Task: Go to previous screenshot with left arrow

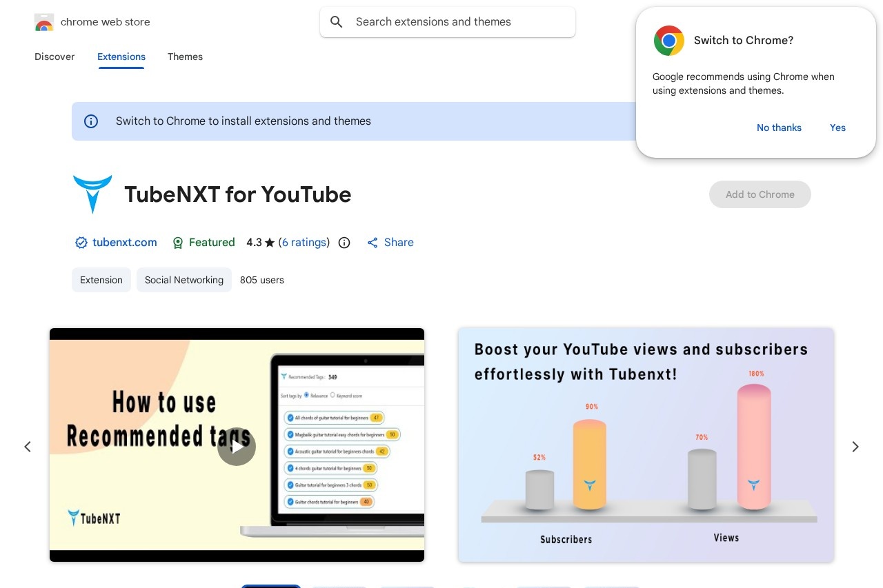Action: point(28,447)
